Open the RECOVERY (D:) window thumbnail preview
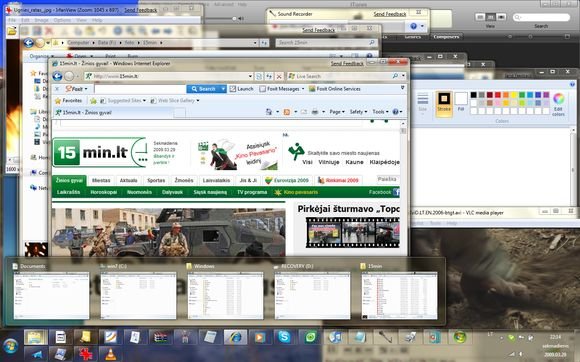The height and width of the screenshot is (362, 580). click(312, 295)
